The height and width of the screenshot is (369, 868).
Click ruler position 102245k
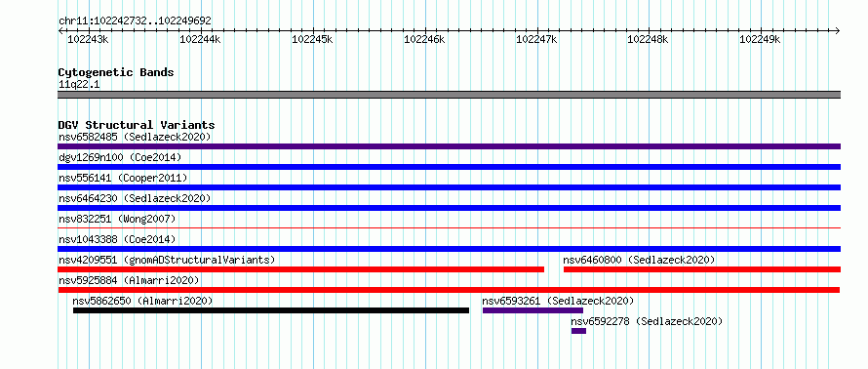312,39
